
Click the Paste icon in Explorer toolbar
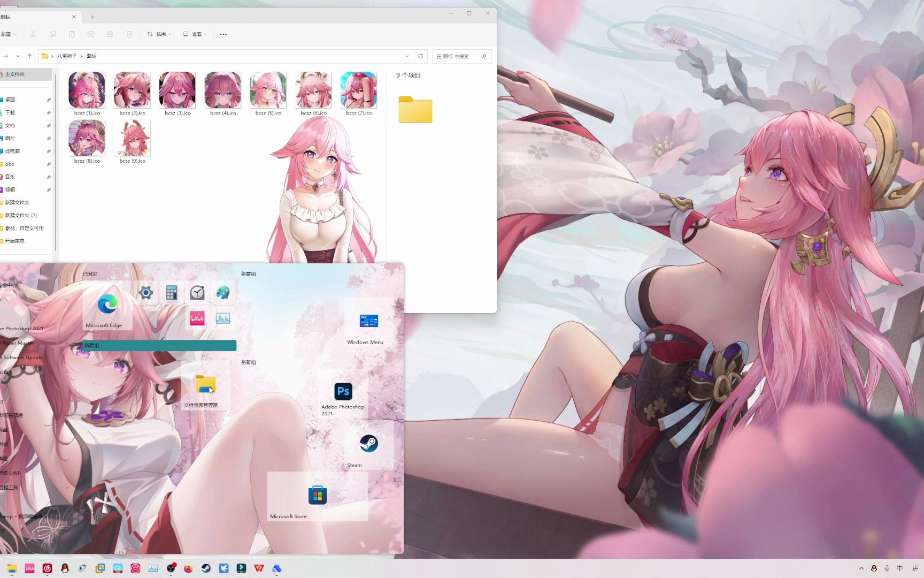(x=72, y=34)
